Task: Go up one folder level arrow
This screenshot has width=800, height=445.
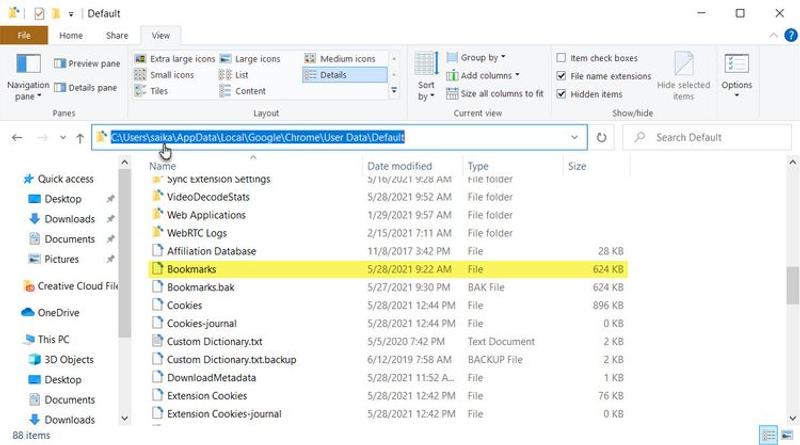Action: [80, 137]
